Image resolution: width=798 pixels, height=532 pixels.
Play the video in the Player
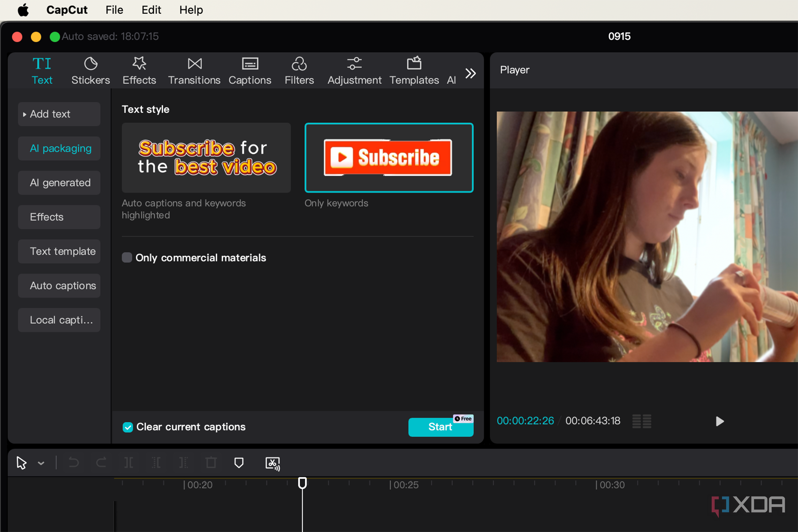click(x=719, y=421)
